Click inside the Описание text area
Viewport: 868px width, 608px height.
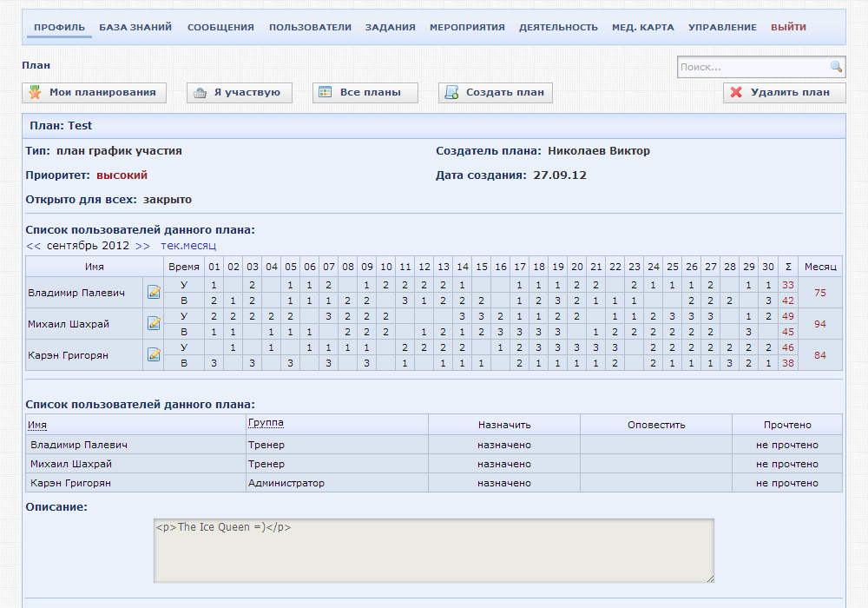pyautogui.click(x=434, y=551)
